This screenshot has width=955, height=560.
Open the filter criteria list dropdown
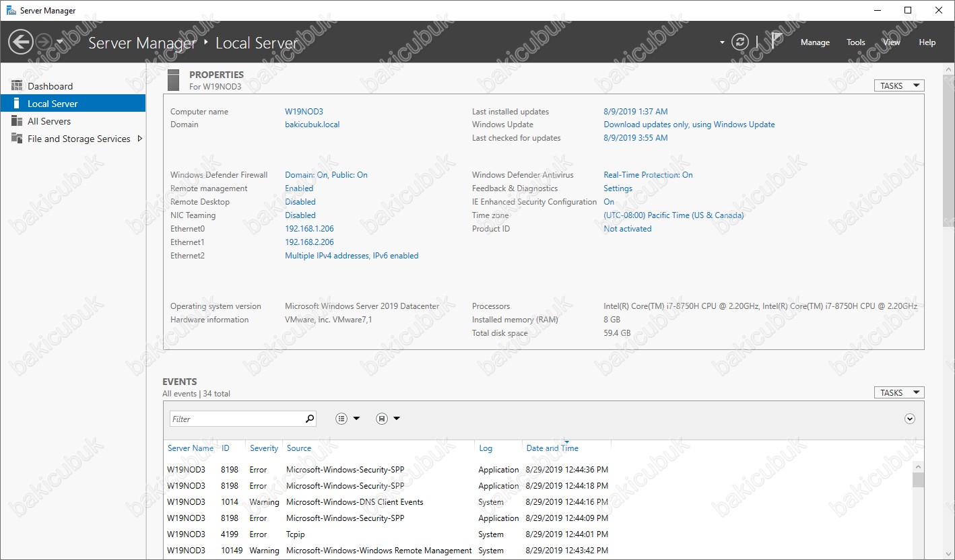click(x=348, y=419)
